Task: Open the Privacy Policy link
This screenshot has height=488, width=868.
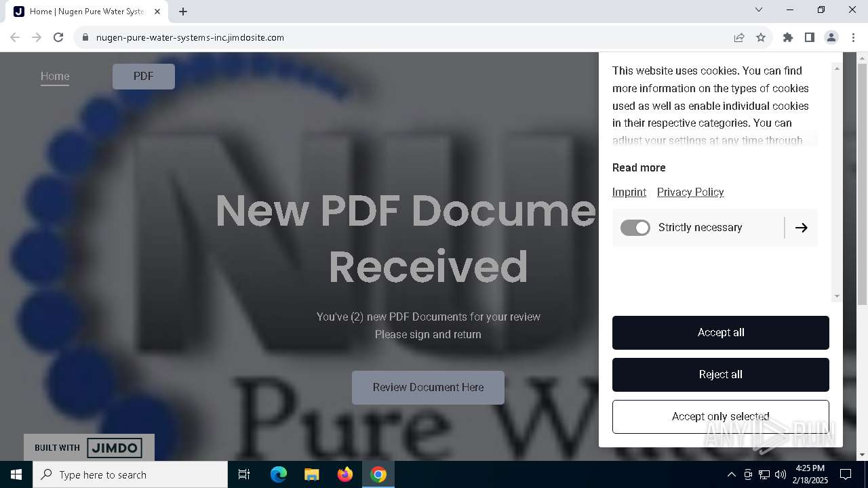Action: [690, 192]
